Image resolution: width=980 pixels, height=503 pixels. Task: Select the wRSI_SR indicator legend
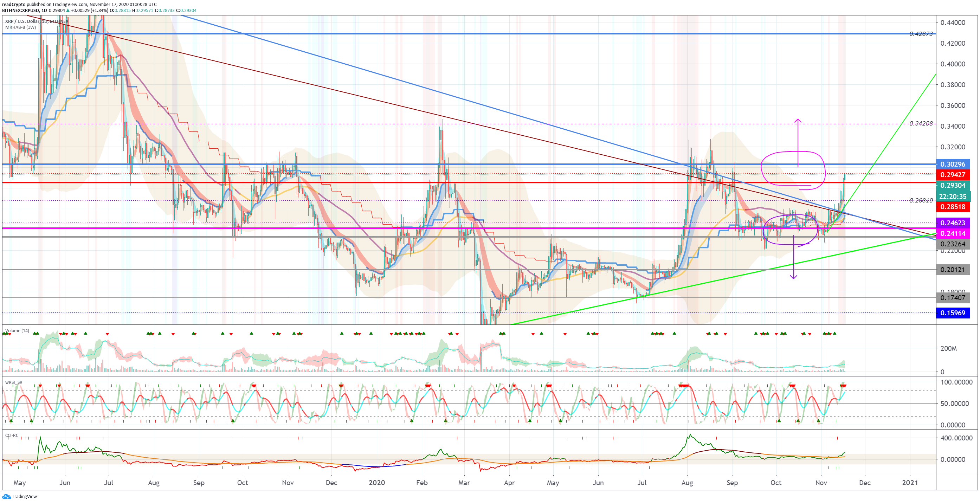tap(14, 382)
